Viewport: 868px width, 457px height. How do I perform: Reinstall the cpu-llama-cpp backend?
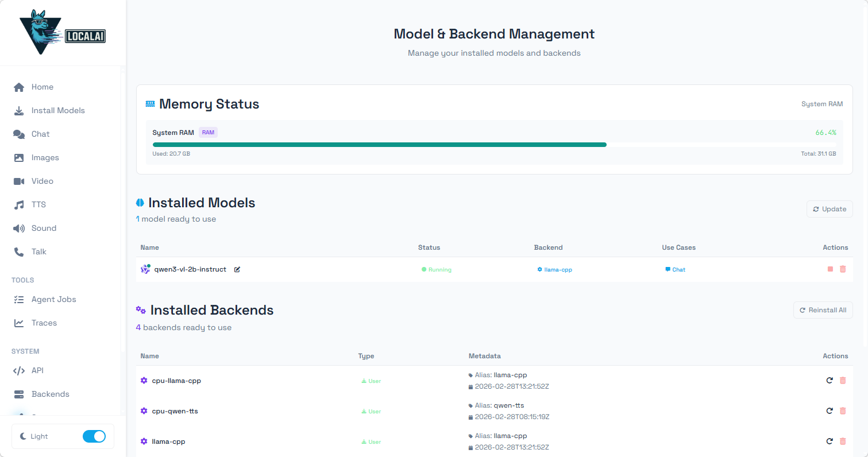[x=830, y=381]
